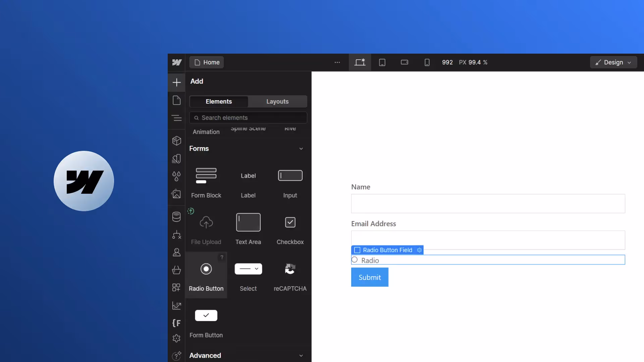Switch to mobile portrait breakpoint
Screen dimensions: 644x362
[427, 62]
